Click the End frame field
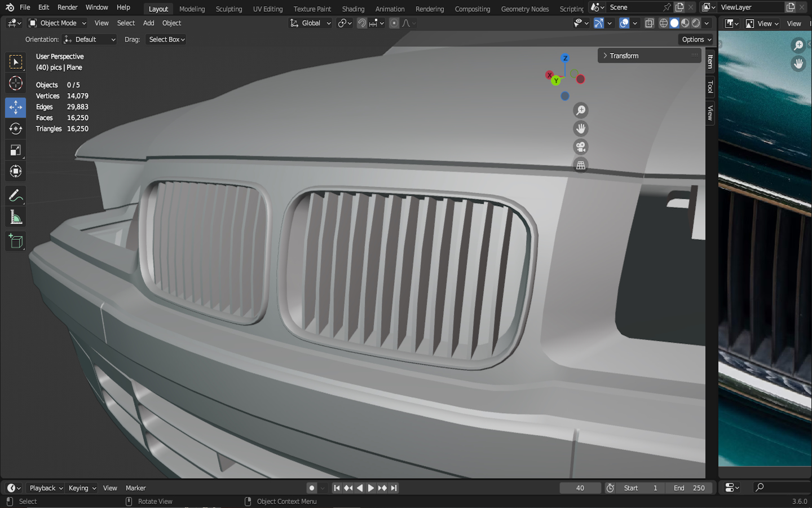The width and height of the screenshot is (812, 508). [689, 488]
